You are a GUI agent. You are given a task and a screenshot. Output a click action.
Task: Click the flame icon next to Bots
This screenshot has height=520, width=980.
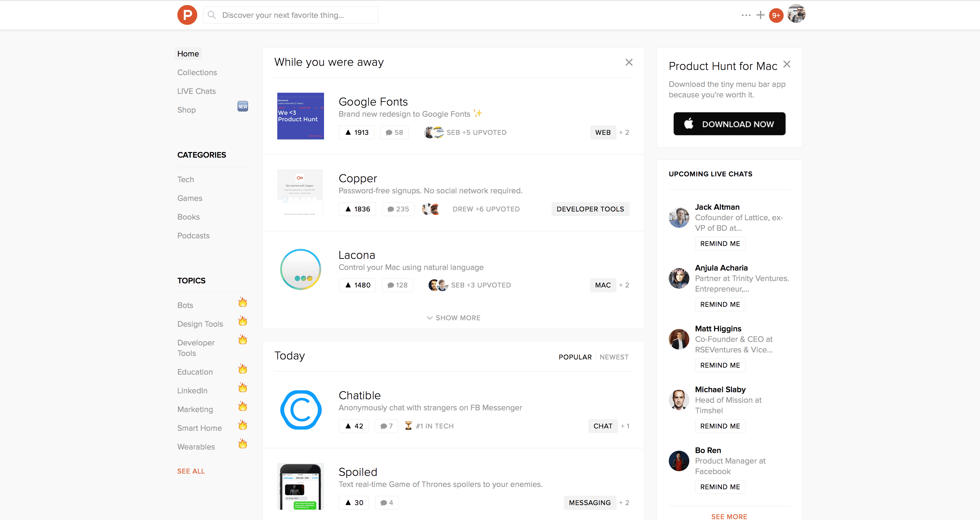coord(243,302)
